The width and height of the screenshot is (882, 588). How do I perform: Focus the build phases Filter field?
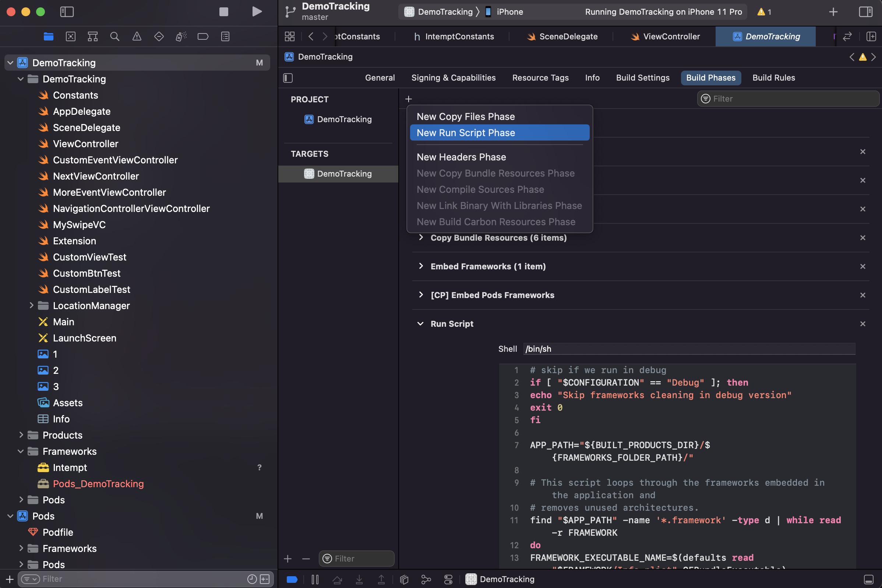point(788,99)
